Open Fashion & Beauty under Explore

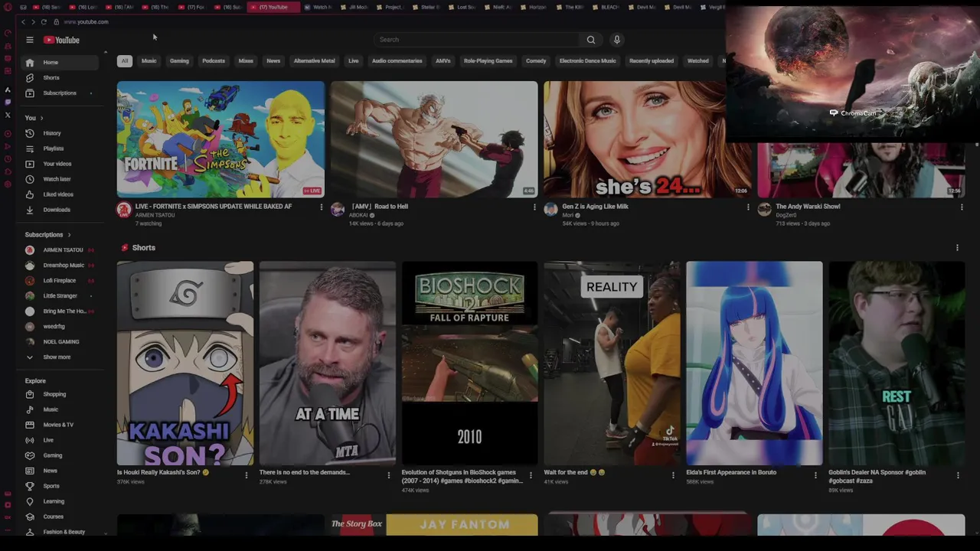(60, 532)
